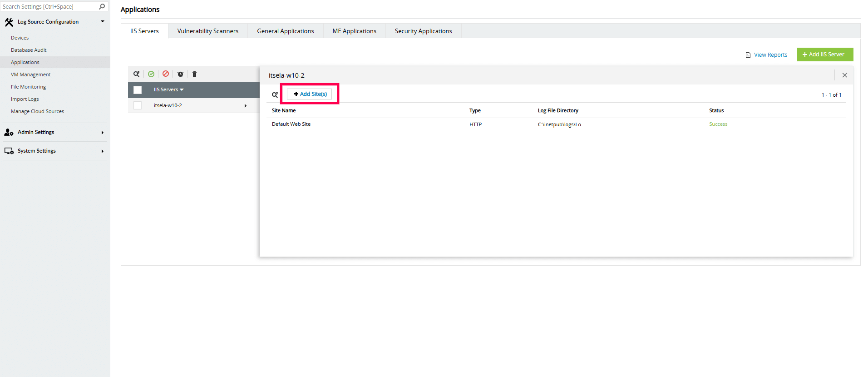Click the Admin Settings user icon
Screen dimensions: 868x377
tap(9, 132)
